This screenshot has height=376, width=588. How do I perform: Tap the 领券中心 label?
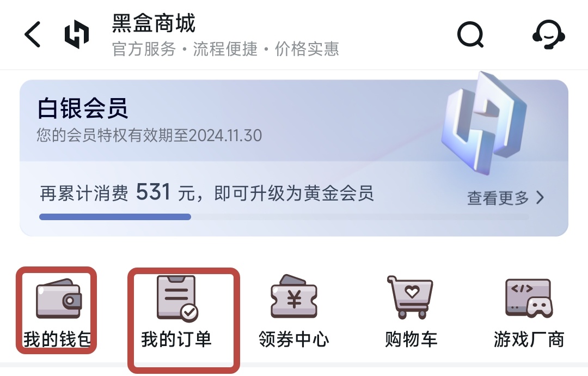click(x=294, y=339)
